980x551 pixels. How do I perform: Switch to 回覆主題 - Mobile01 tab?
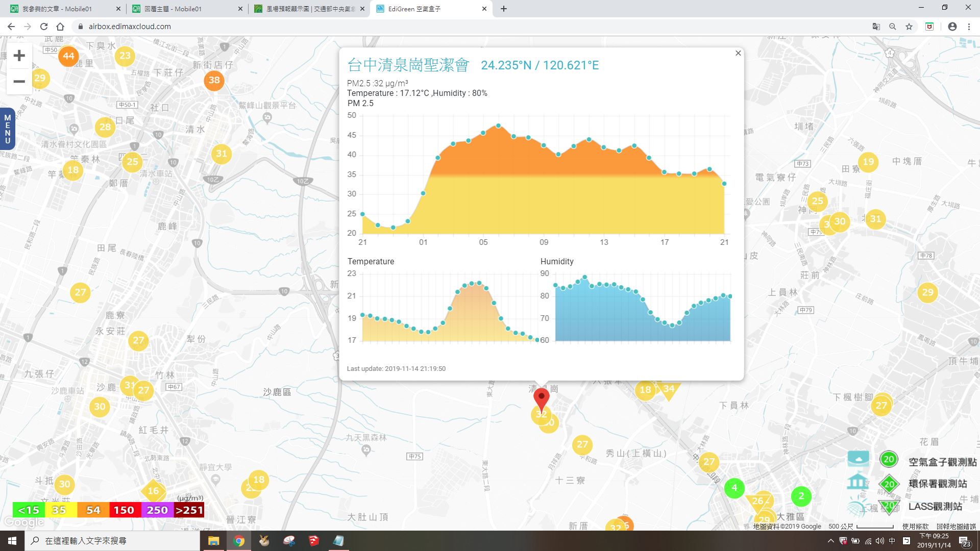pyautogui.click(x=187, y=9)
